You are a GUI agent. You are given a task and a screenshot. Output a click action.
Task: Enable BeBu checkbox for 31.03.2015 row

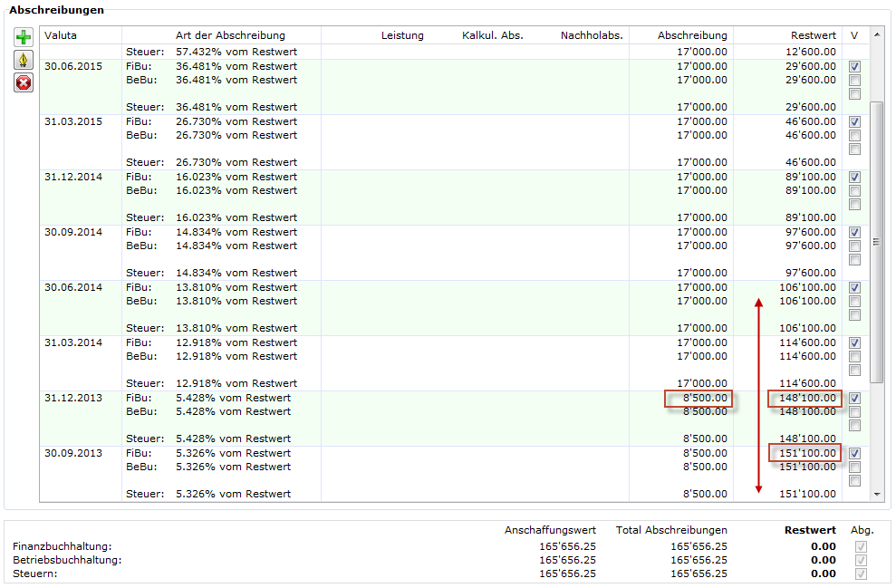click(854, 136)
